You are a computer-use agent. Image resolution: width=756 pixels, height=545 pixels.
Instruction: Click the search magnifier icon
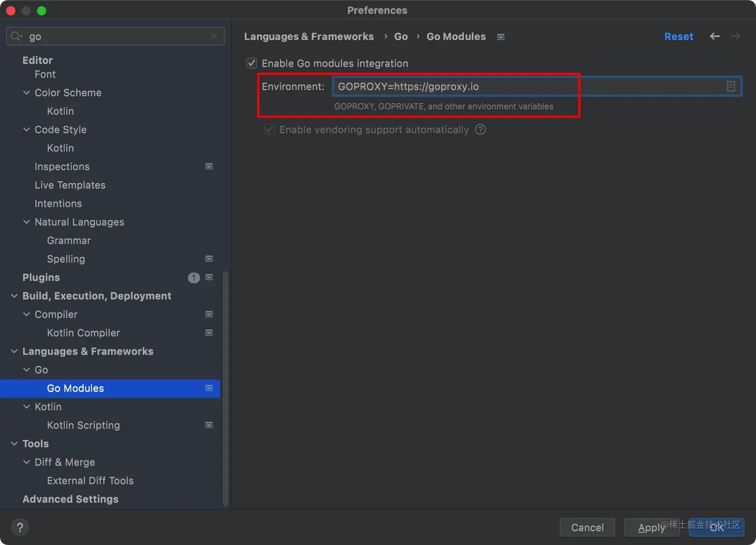point(16,36)
